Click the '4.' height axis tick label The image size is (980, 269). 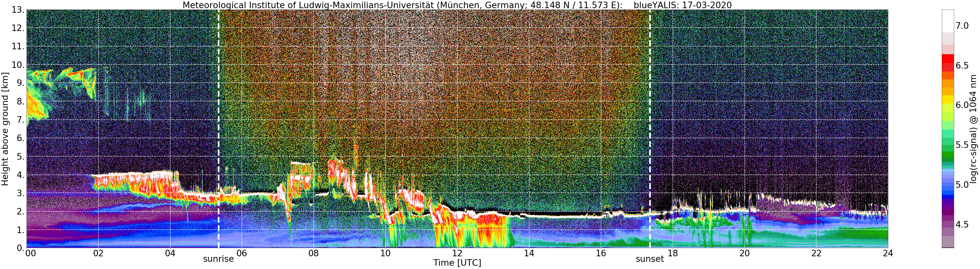(21, 175)
